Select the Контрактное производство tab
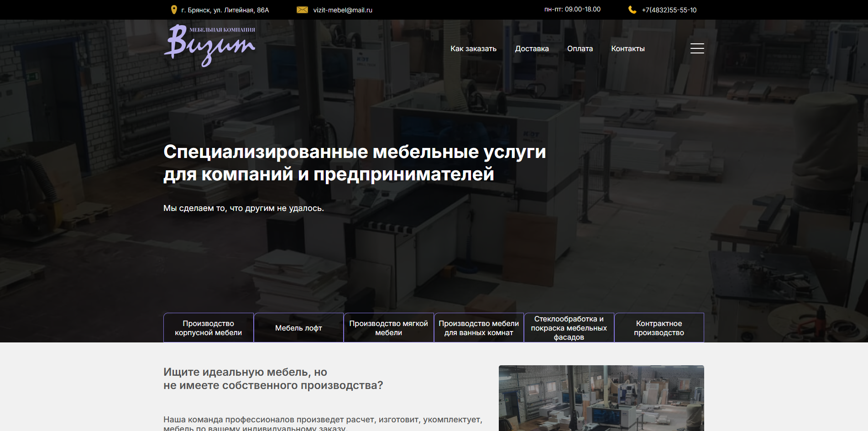 pos(659,328)
